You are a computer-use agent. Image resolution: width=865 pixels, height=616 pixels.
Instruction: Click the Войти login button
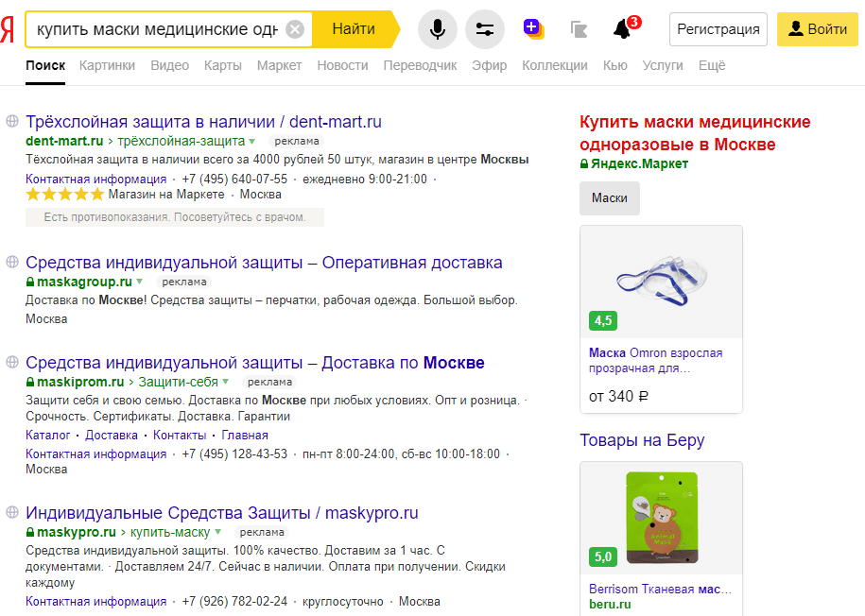(817, 29)
